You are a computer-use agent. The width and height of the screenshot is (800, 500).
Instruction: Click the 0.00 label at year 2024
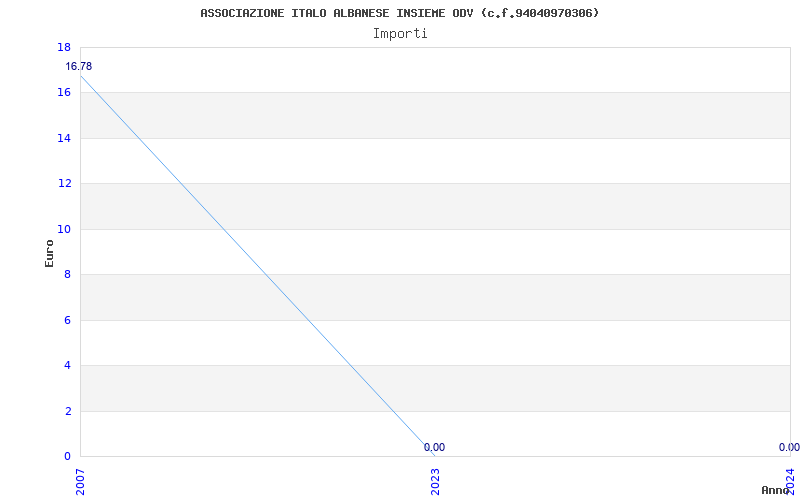click(789, 447)
